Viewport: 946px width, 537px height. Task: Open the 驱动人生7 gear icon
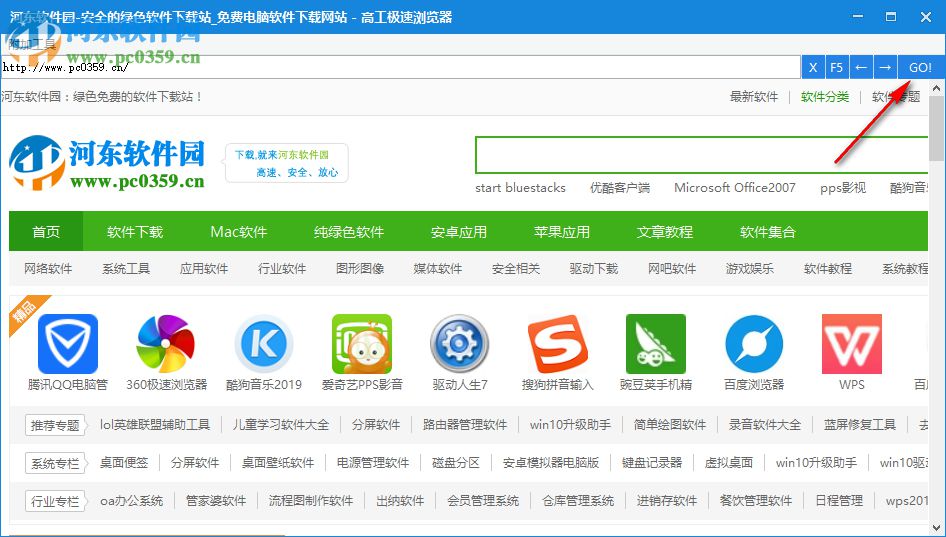(460, 343)
